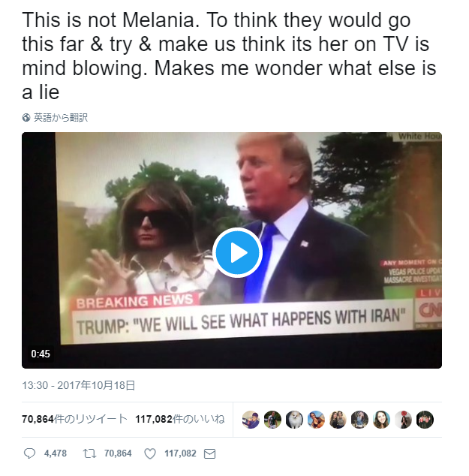Viewport: 469px width, 476px height.
Task: Open the third avatar with white dog
Action: [294, 420]
